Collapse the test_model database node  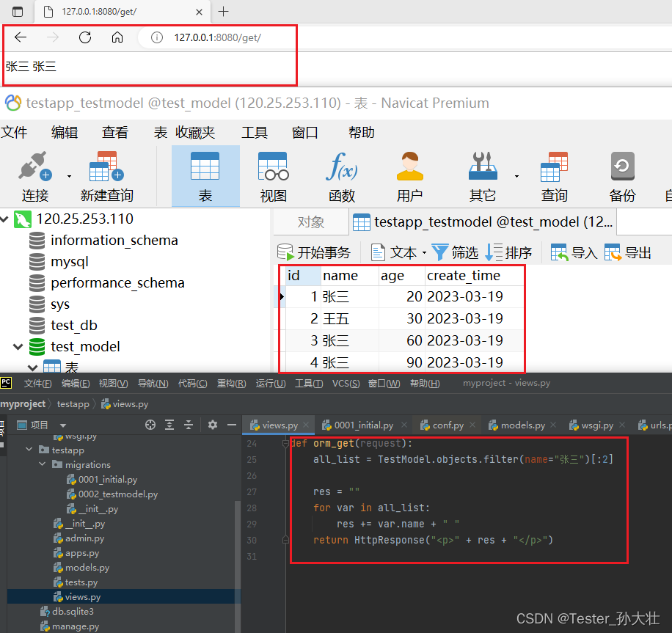[18, 347]
